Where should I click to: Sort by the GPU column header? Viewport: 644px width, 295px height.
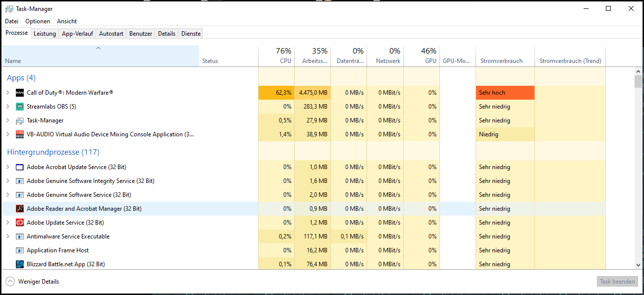coord(422,56)
